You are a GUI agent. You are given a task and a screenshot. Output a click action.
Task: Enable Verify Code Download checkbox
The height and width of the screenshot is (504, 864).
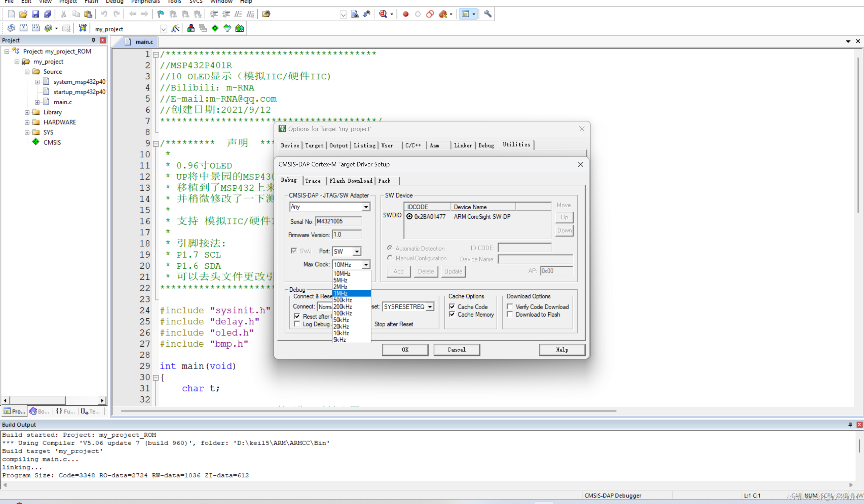(510, 307)
